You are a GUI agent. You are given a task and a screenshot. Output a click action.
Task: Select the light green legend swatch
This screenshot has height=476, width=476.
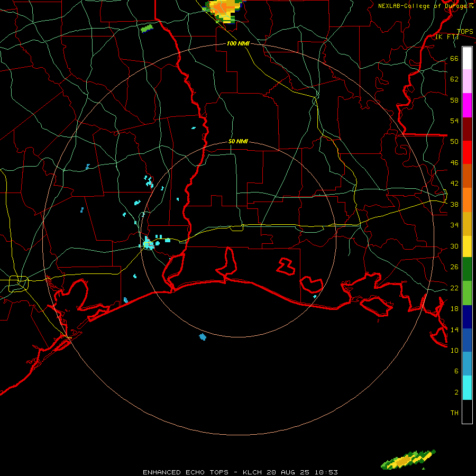pos(467,293)
